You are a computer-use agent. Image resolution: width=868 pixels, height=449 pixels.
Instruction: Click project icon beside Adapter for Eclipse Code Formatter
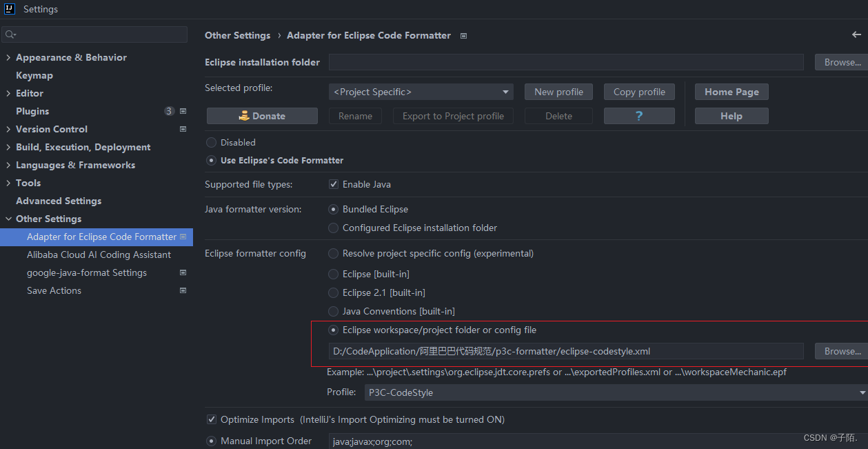tap(183, 237)
